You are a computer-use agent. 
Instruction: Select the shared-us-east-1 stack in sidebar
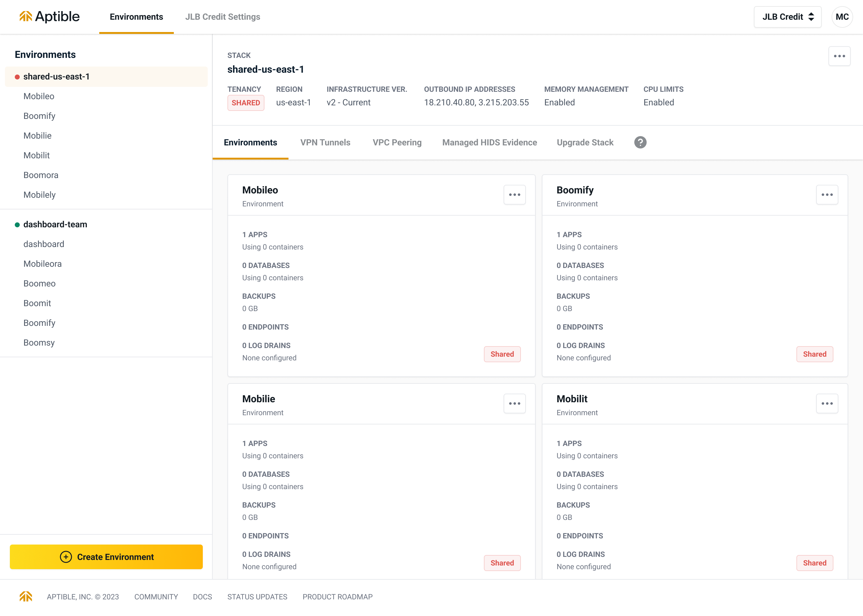(x=56, y=77)
